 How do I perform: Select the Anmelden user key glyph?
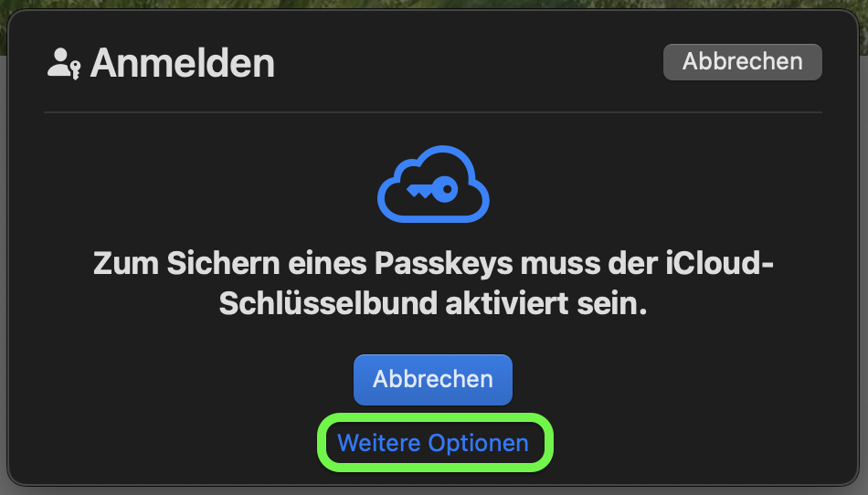[x=64, y=64]
